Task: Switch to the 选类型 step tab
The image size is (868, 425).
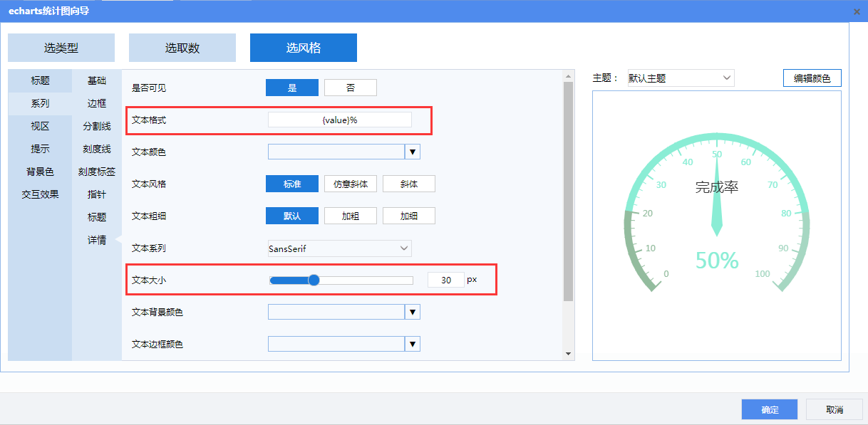Action: coord(61,48)
